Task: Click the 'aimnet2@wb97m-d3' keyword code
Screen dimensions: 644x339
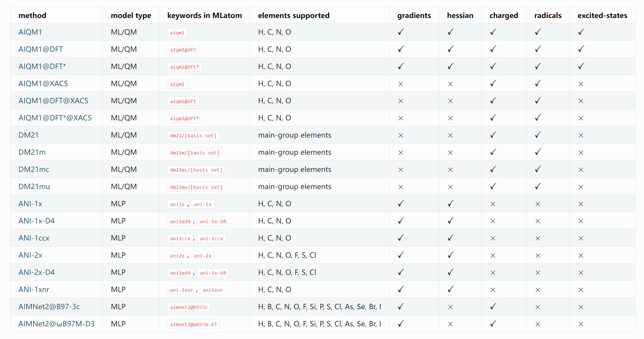Action: click(x=193, y=324)
